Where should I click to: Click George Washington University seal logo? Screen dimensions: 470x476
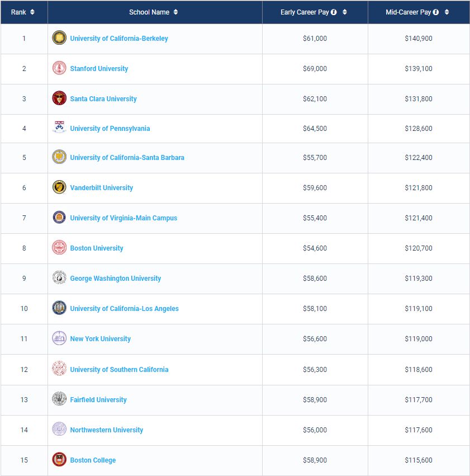(x=59, y=277)
